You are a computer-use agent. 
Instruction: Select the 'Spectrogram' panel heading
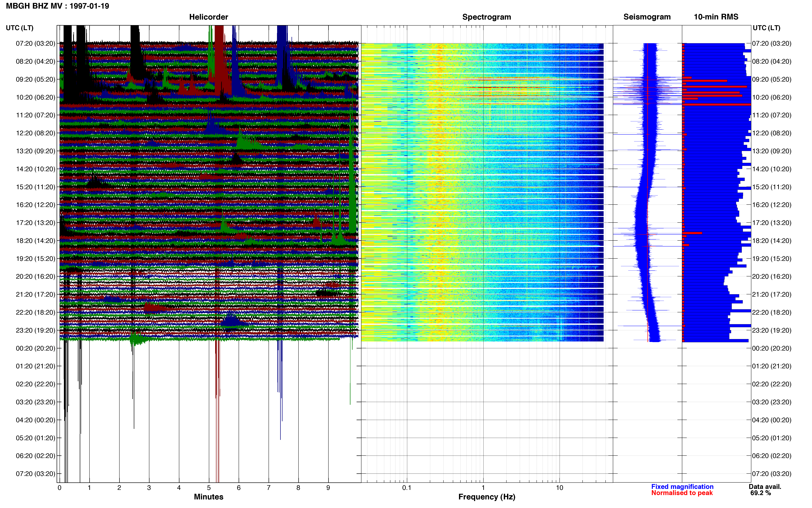pyautogui.click(x=487, y=17)
